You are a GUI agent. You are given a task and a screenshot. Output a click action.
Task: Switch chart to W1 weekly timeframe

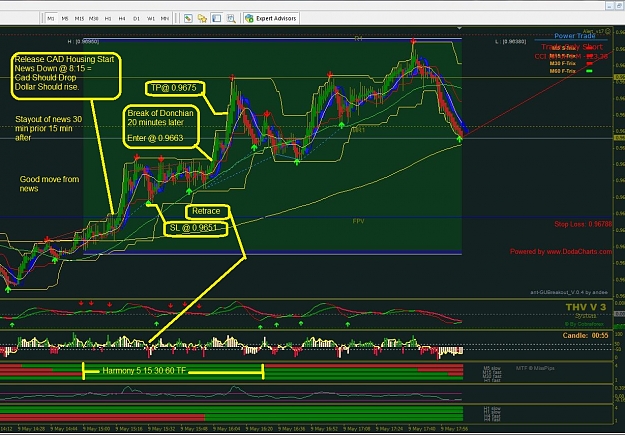click(151, 18)
